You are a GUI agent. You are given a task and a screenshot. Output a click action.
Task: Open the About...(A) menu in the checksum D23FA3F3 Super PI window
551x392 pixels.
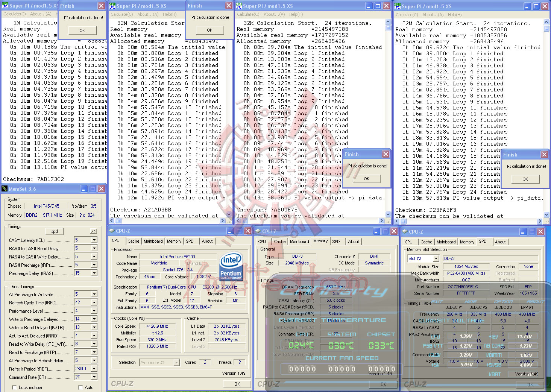[433, 15]
